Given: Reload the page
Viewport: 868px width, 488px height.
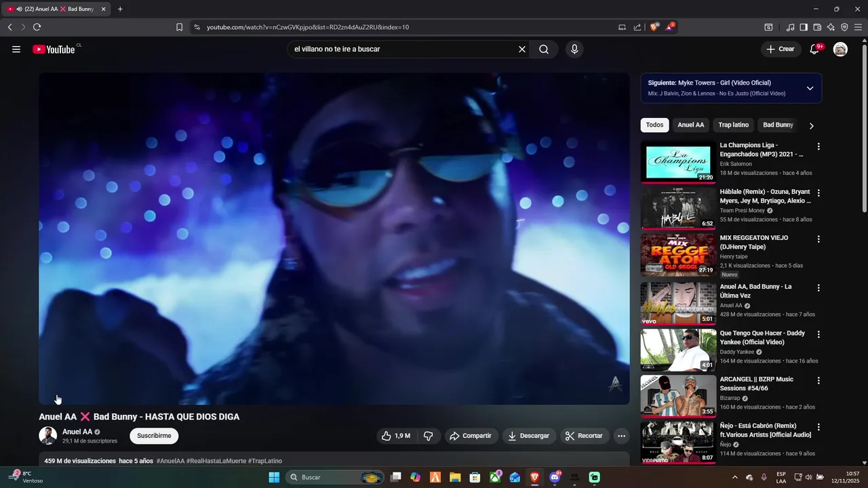Looking at the screenshot, I should pos(37,27).
